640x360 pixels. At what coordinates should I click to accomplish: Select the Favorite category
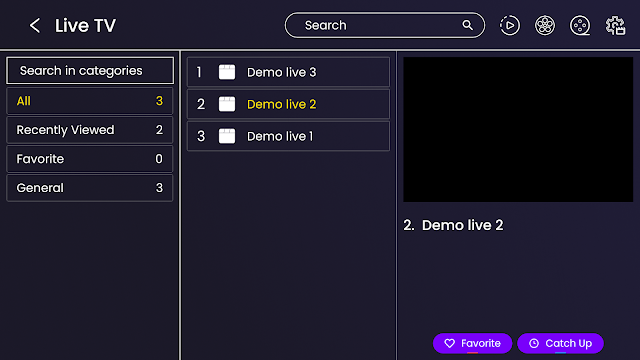[x=90, y=159]
